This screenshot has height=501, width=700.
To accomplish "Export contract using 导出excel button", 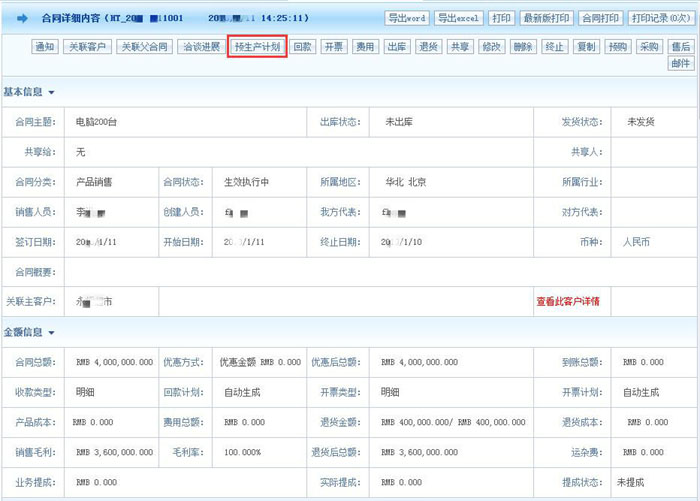I will (x=459, y=18).
